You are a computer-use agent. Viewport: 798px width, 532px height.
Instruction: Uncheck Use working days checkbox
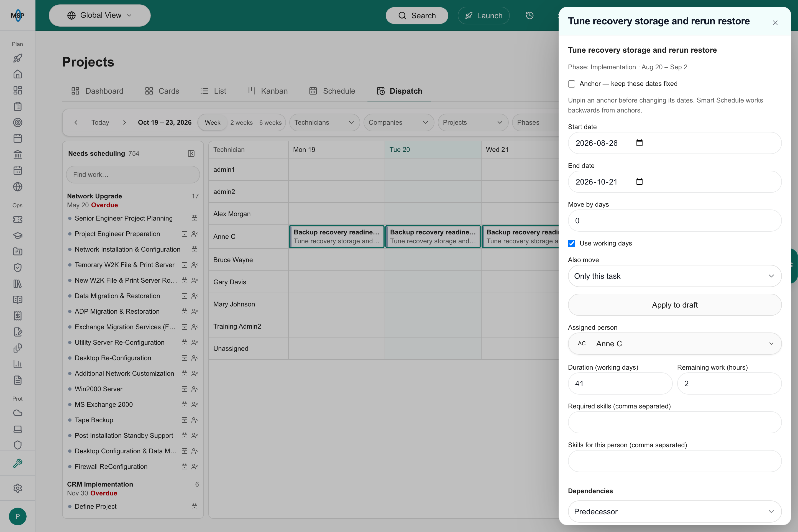pos(572,243)
